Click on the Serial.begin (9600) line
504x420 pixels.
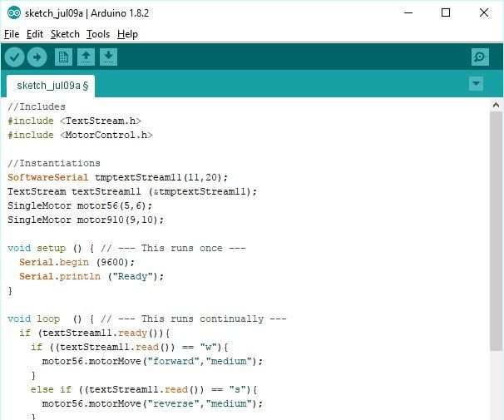pos(77,262)
